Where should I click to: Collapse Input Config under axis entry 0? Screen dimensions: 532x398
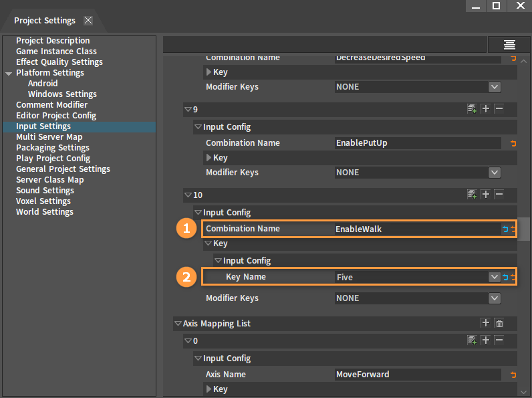198,359
